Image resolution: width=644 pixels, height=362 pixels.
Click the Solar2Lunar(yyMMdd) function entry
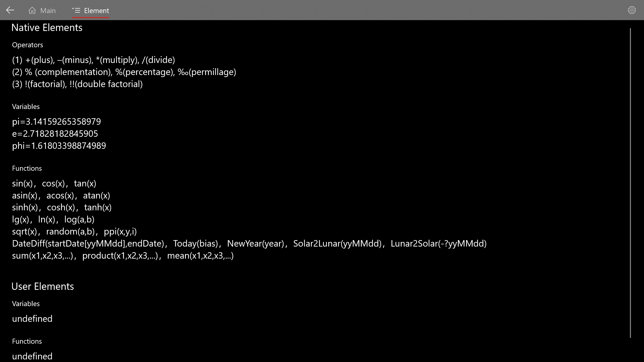(x=337, y=244)
